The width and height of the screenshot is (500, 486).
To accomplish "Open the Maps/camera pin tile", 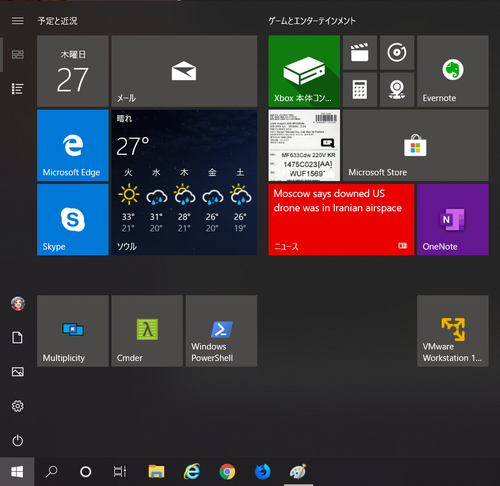I will [x=397, y=90].
